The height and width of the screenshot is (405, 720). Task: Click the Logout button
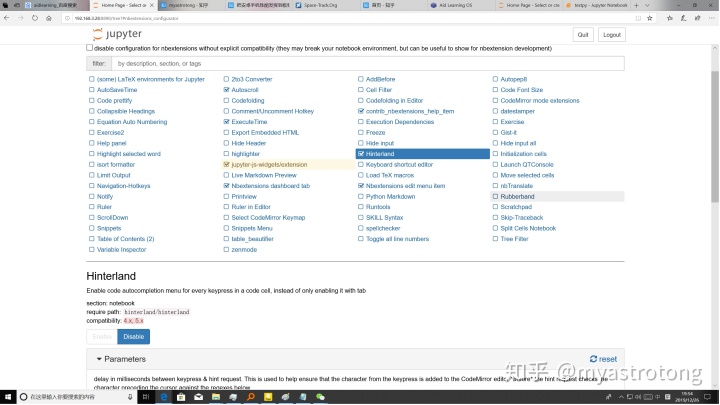click(x=612, y=35)
